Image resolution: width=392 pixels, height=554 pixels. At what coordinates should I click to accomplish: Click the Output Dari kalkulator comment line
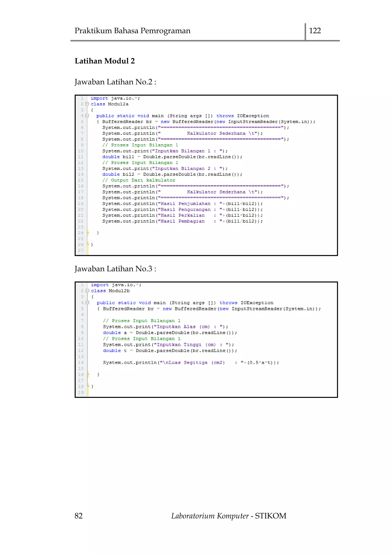[x=139, y=180]
